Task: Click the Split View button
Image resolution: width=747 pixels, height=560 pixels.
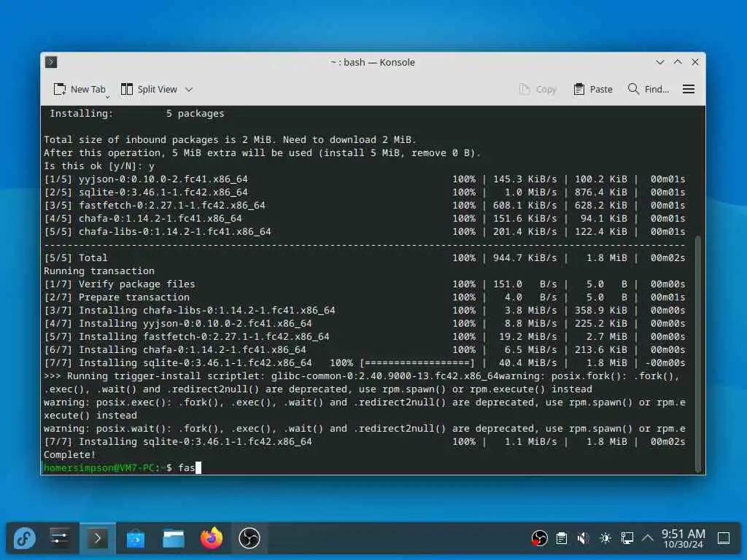Action: (149, 90)
